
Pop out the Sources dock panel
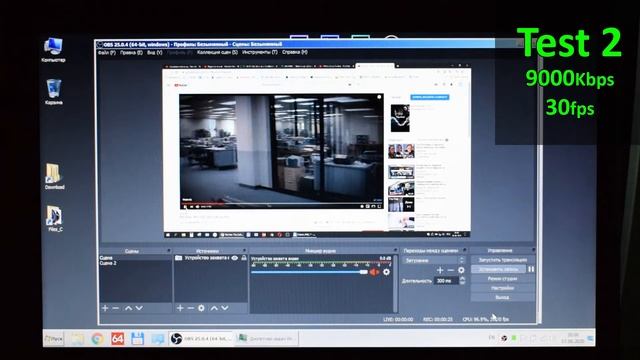(x=244, y=251)
